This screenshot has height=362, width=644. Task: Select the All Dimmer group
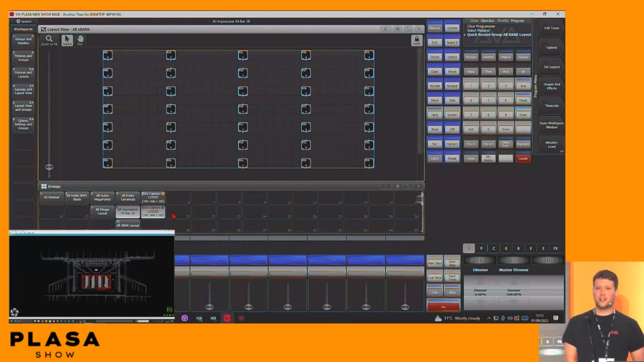pyautogui.click(x=52, y=197)
